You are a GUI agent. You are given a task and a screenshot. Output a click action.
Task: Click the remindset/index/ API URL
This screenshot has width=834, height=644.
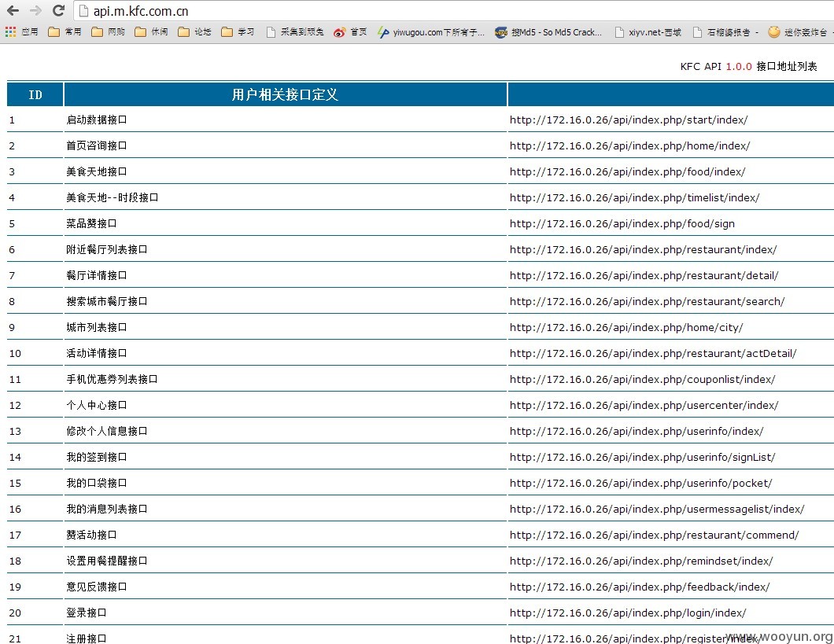coord(641,561)
